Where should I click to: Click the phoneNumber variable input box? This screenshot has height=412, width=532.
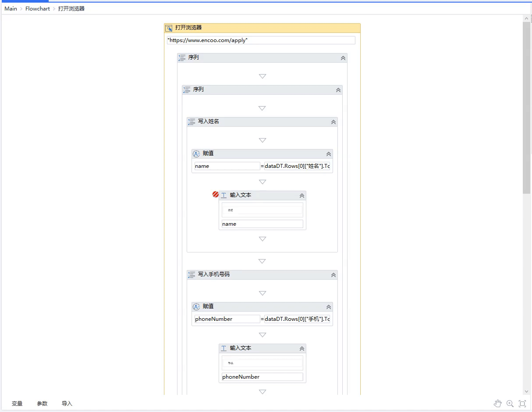pos(262,376)
